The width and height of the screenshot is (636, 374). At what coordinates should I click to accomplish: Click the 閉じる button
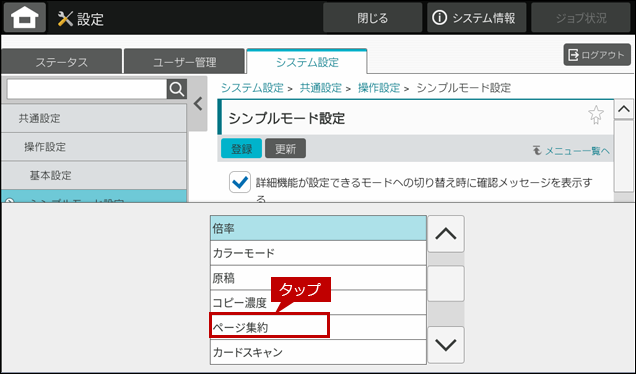pos(372,18)
